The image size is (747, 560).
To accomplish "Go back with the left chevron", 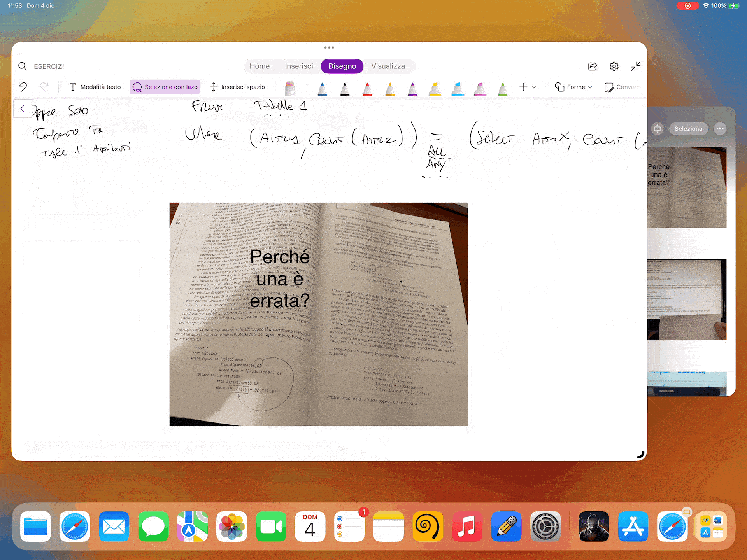I will point(22,109).
